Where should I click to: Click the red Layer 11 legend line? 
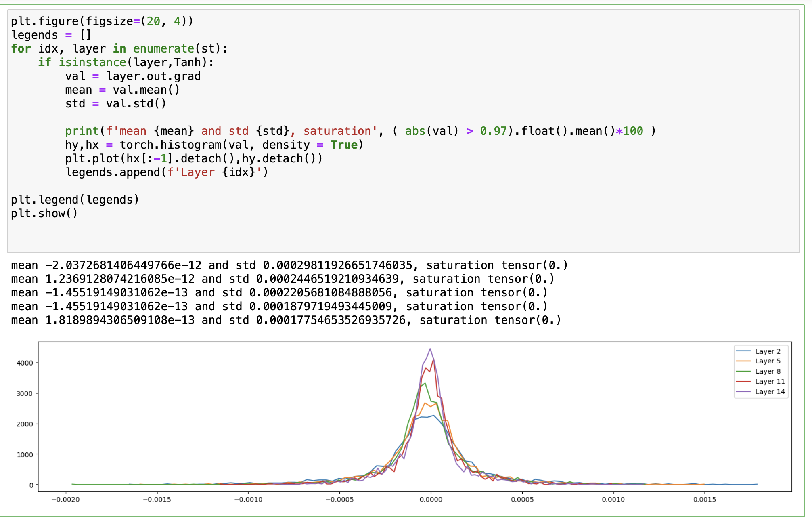[743, 381]
